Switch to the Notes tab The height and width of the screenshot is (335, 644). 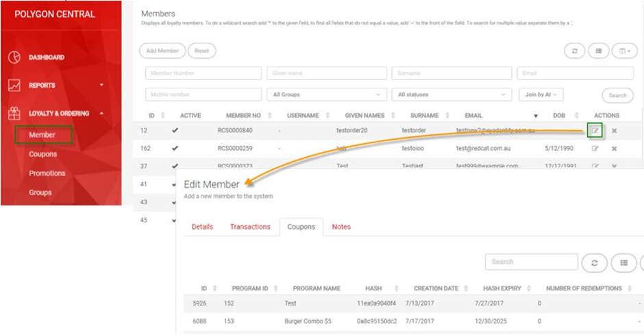coord(341,227)
